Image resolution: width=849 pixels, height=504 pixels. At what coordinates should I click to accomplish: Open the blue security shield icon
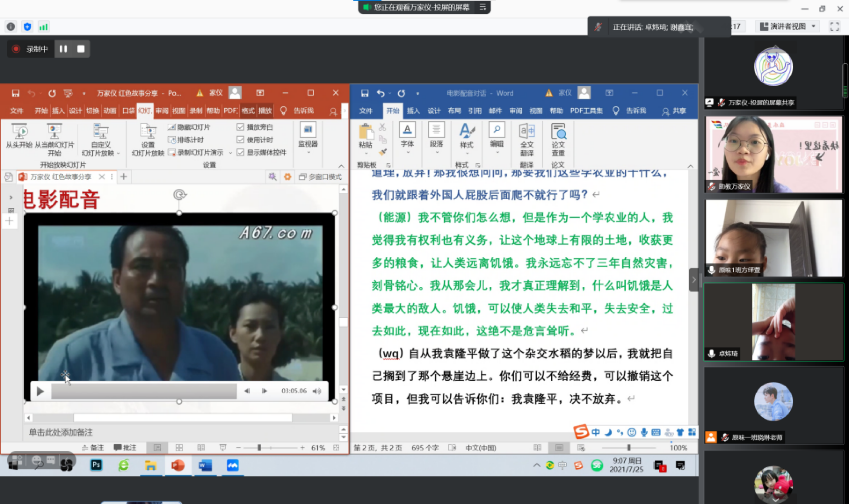27,27
